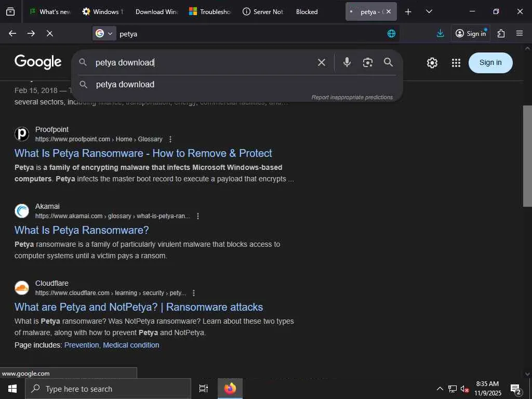532x399 pixels.
Task: List all tabs with the chevron button
Action: (429, 11)
